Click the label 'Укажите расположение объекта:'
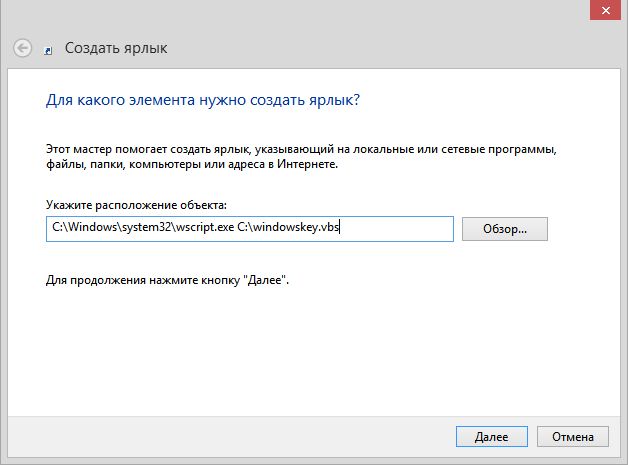628x465 pixels. coord(137,204)
